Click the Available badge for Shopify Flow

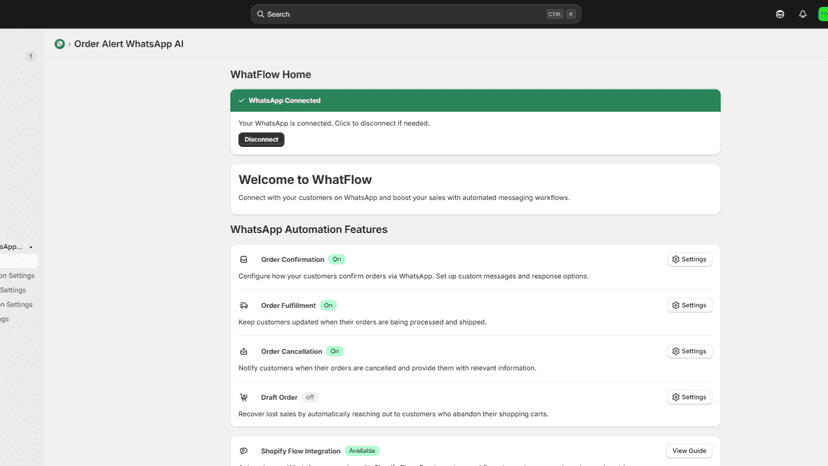[x=362, y=451]
